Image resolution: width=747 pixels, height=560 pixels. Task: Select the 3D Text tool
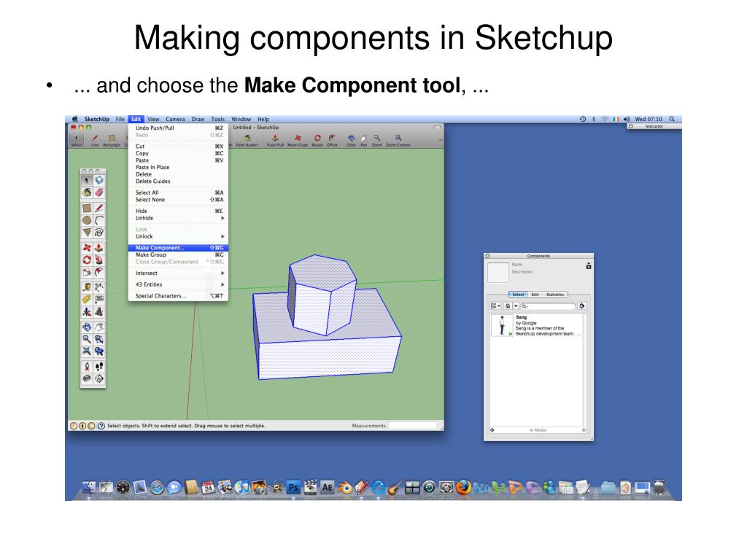(x=99, y=312)
